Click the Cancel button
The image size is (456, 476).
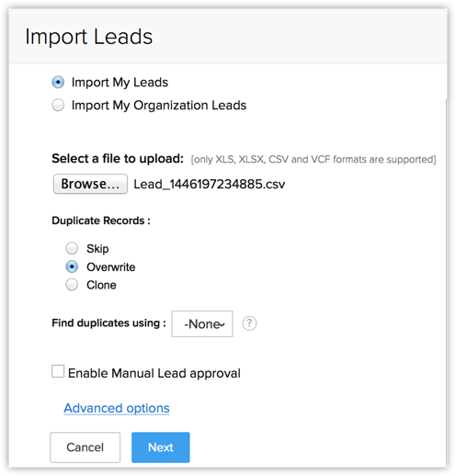(x=85, y=448)
